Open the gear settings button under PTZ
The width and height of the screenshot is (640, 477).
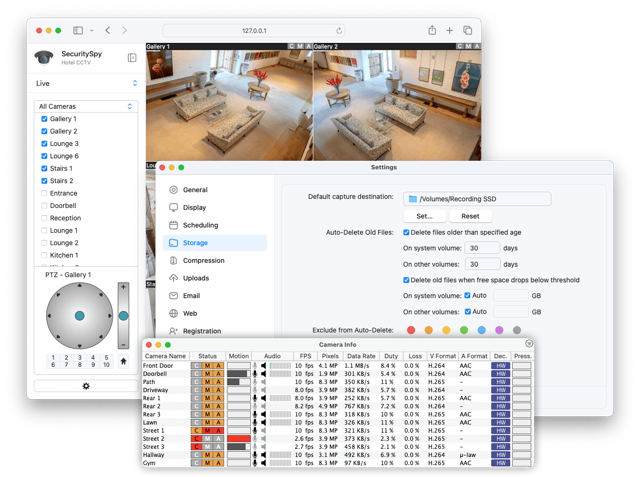(86, 386)
